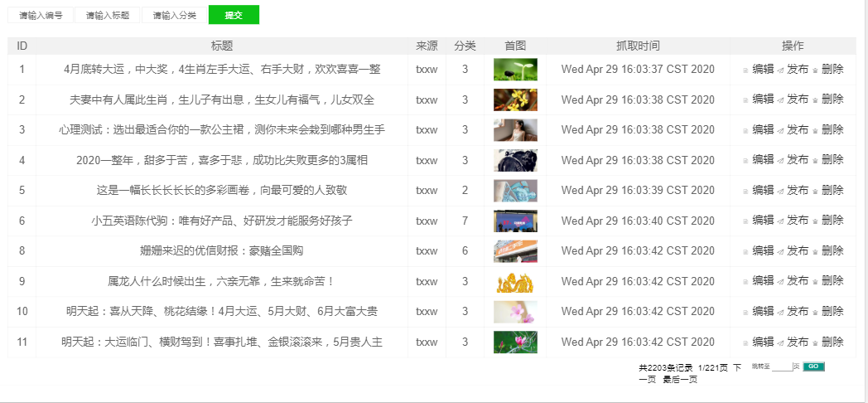The image size is (868, 403).
Task: Click title 姗姗来迟的优信财报：豪赌全国购
Action: coord(222,251)
